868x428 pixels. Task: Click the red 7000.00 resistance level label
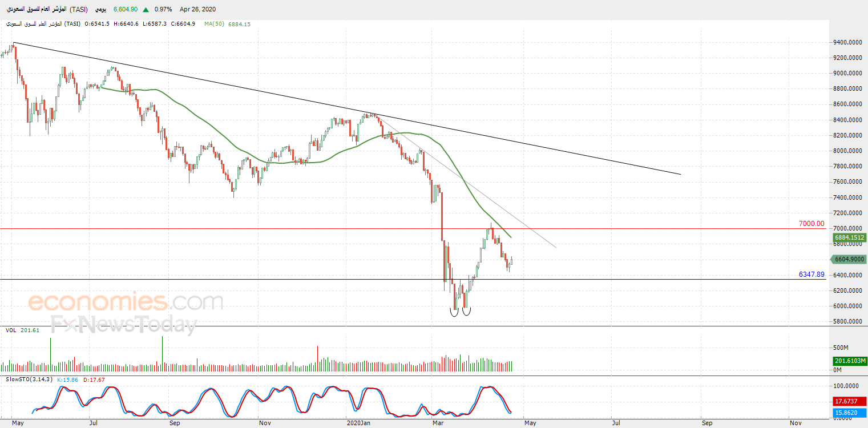click(x=812, y=224)
